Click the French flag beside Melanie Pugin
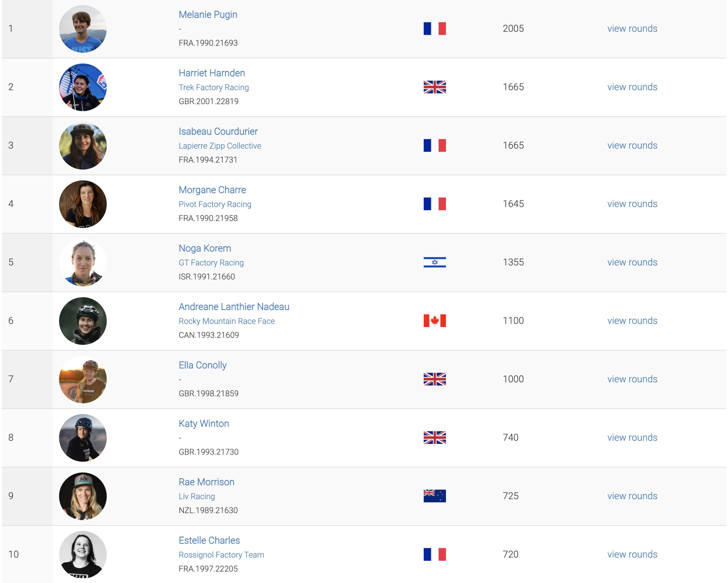This screenshot has width=728, height=583. tap(434, 29)
